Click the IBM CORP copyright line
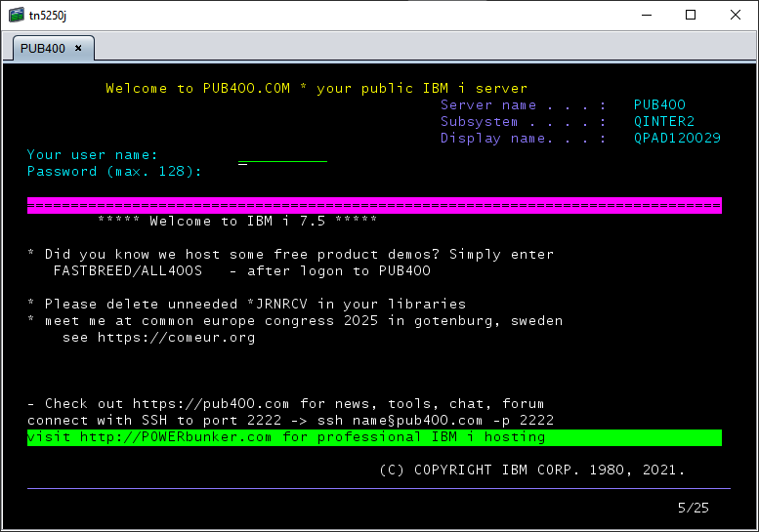Viewport: 759px width, 532px height. tap(532, 471)
